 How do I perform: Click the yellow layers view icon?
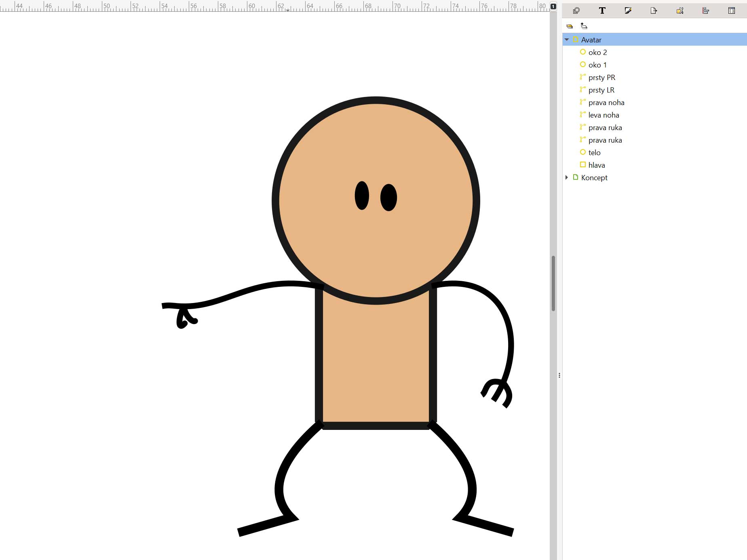tap(570, 26)
